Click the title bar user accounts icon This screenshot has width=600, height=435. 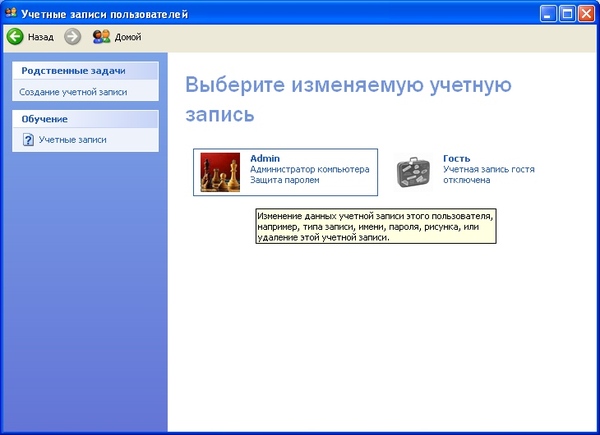[11, 13]
